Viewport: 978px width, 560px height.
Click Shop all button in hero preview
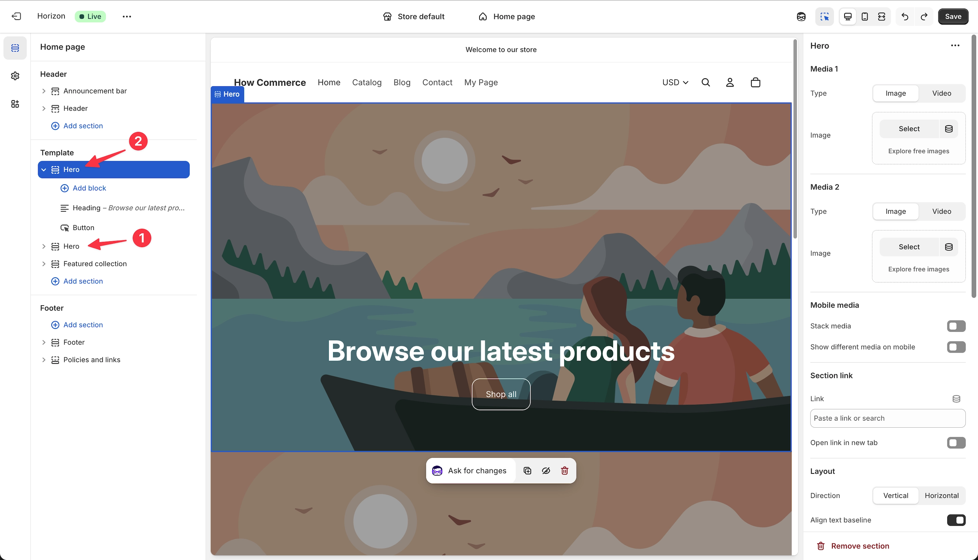point(501,394)
